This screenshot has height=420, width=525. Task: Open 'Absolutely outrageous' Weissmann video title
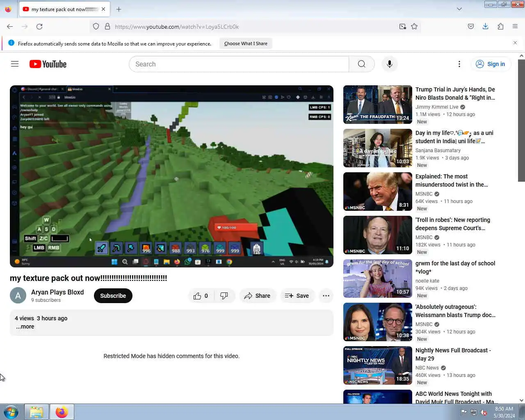point(455,311)
